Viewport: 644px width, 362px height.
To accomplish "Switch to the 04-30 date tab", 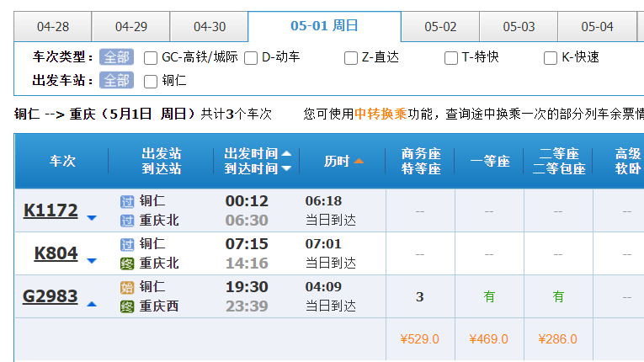I will coord(209,27).
